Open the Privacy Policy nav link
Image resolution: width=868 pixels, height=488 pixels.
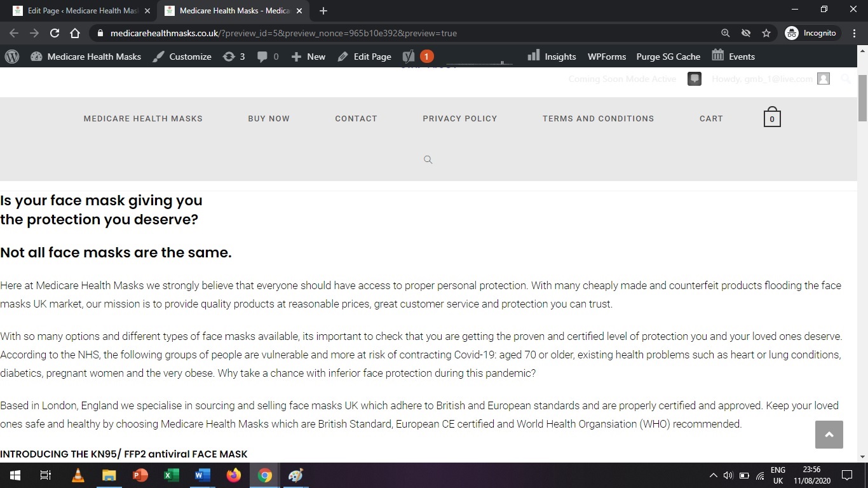coord(460,119)
